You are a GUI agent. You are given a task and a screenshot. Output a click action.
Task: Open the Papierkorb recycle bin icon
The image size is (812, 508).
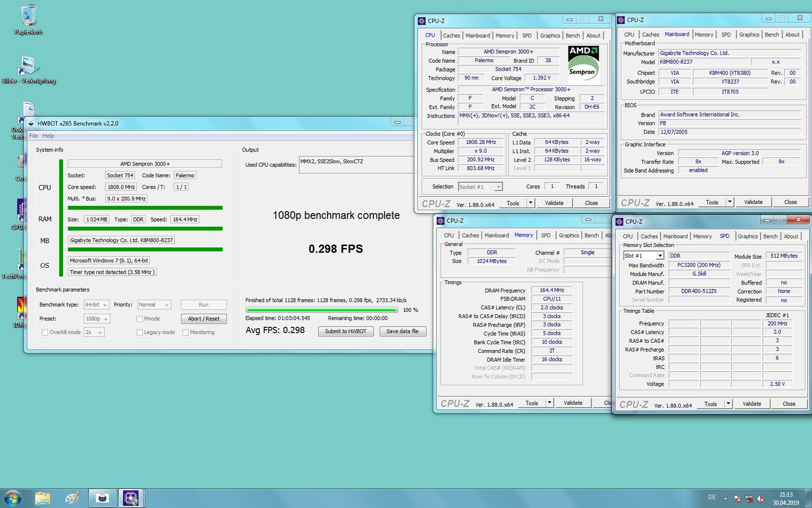pos(28,20)
